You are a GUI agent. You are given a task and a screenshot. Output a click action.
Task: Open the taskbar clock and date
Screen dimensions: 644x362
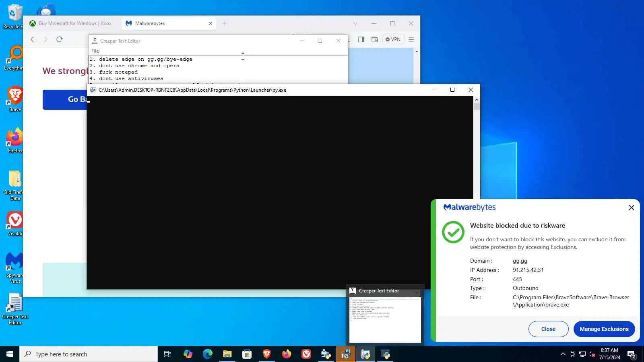tap(609, 354)
